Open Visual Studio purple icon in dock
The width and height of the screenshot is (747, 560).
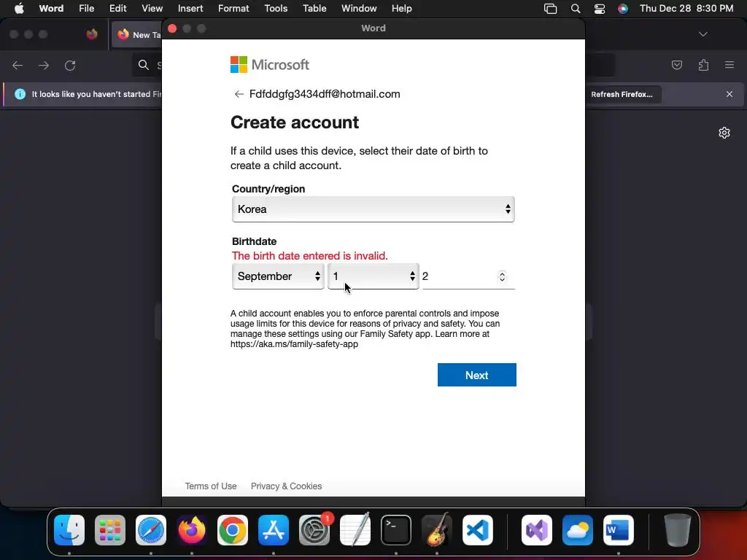pyautogui.click(x=537, y=530)
